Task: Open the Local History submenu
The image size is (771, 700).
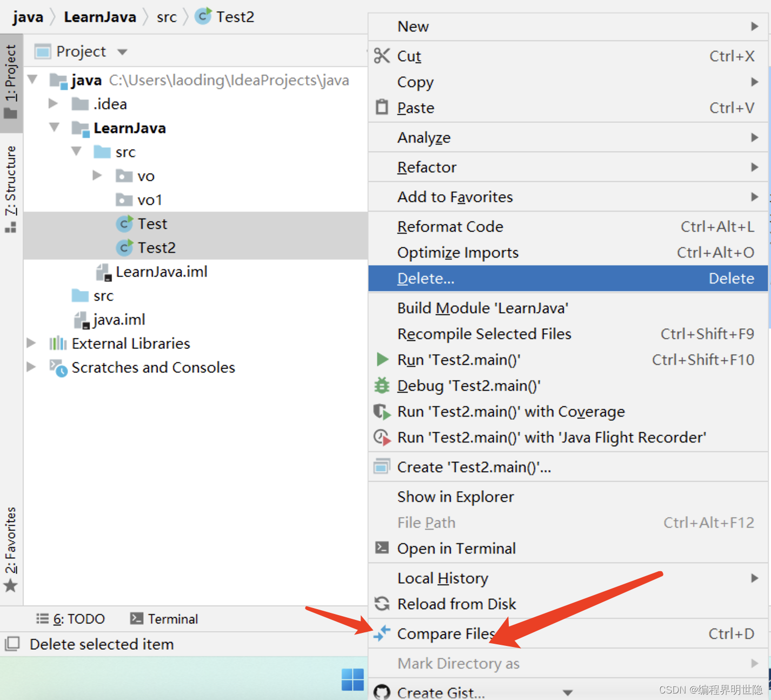Action: pyautogui.click(x=568, y=578)
